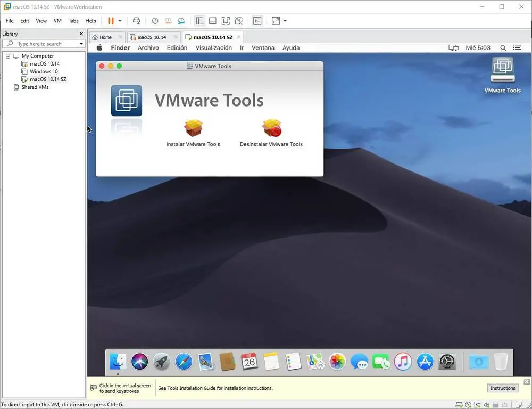This screenshot has height=409, width=532.
Task: Open Messages from the Dock
Action: pyautogui.click(x=359, y=361)
